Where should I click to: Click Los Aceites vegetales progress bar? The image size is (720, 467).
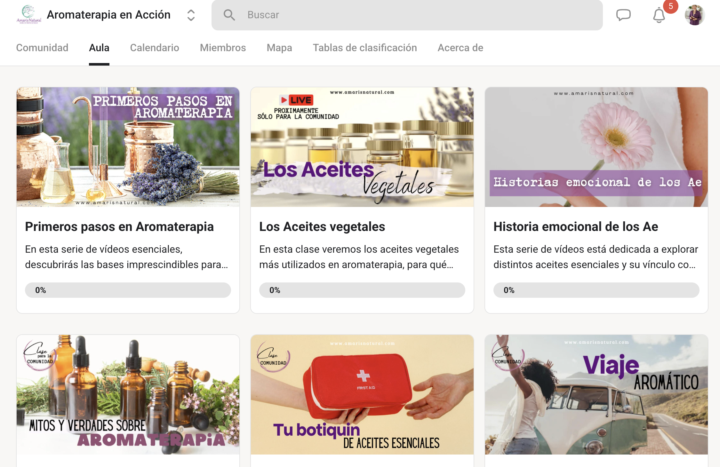(x=362, y=290)
